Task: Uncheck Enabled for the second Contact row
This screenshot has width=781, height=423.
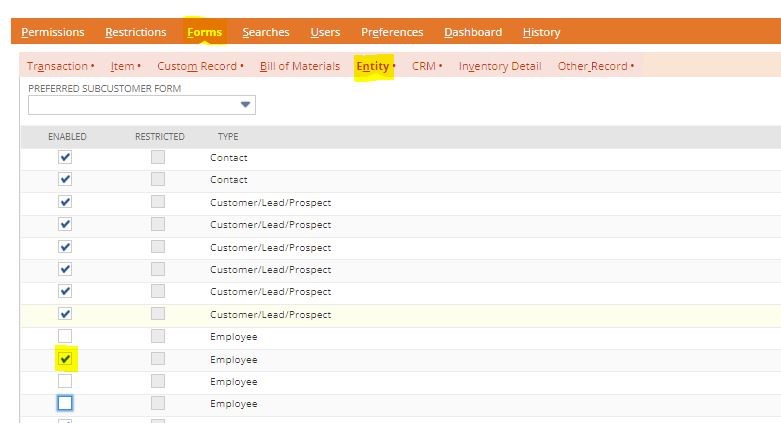Action: tap(65, 179)
